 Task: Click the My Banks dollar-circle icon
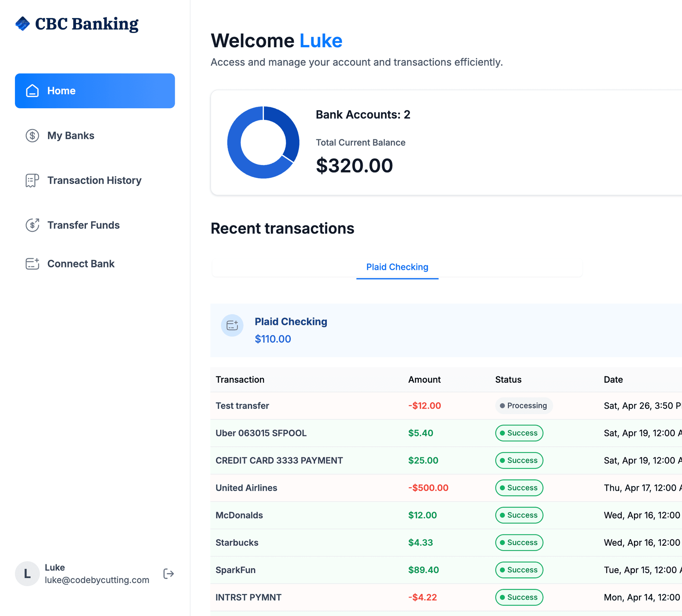tap(32, 136)
